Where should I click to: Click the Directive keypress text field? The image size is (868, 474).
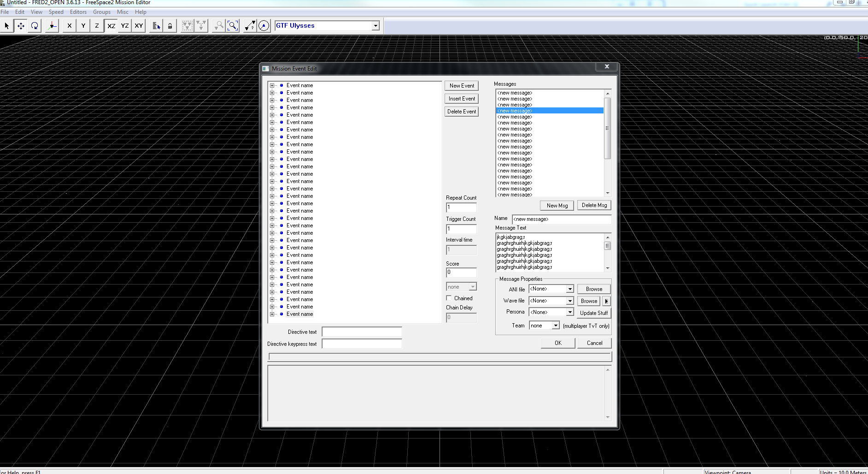pos(362,344)
